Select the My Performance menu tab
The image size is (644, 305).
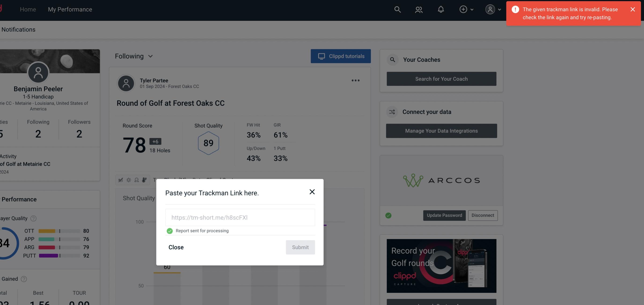(70, 9)
